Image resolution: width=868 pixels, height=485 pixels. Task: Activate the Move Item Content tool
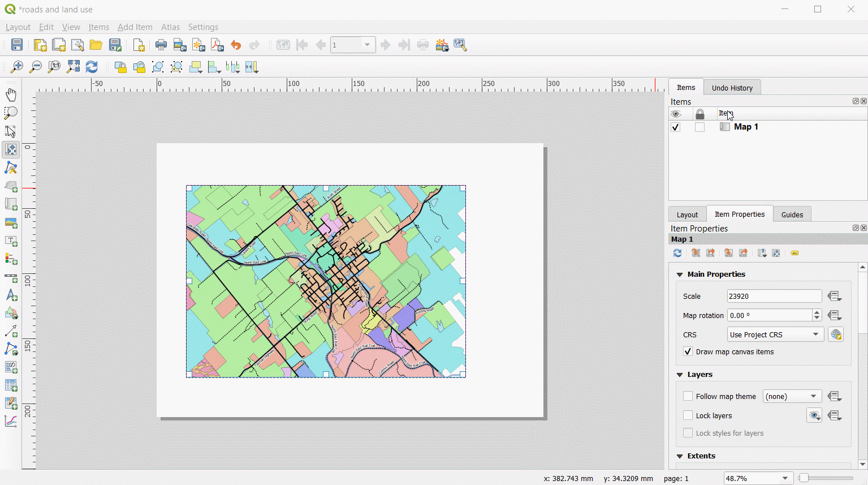click(x=11, y=150)
